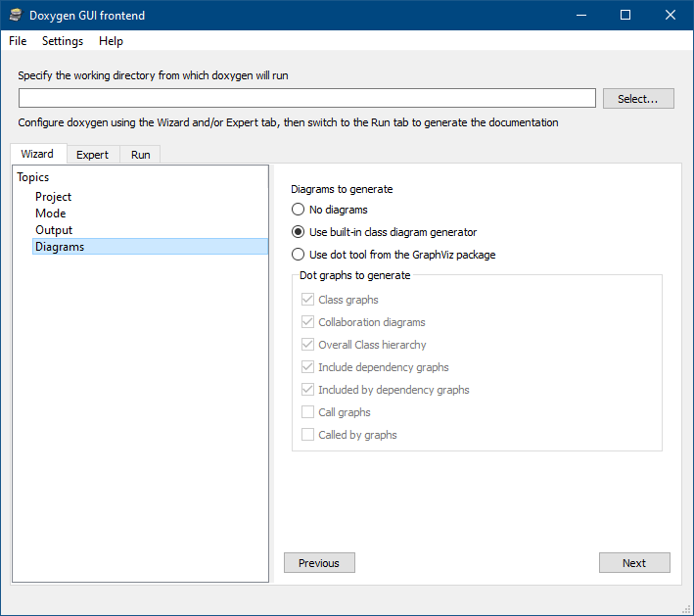Viewport: 694px width, 616px height.
Task: Select the Output topic
Action: pos(54,230)
